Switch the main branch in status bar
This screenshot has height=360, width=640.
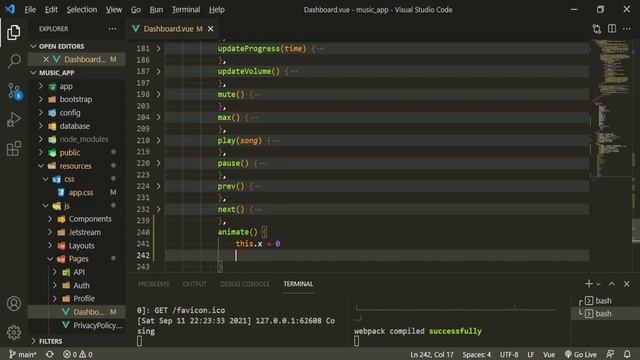(x=23, y=354)
